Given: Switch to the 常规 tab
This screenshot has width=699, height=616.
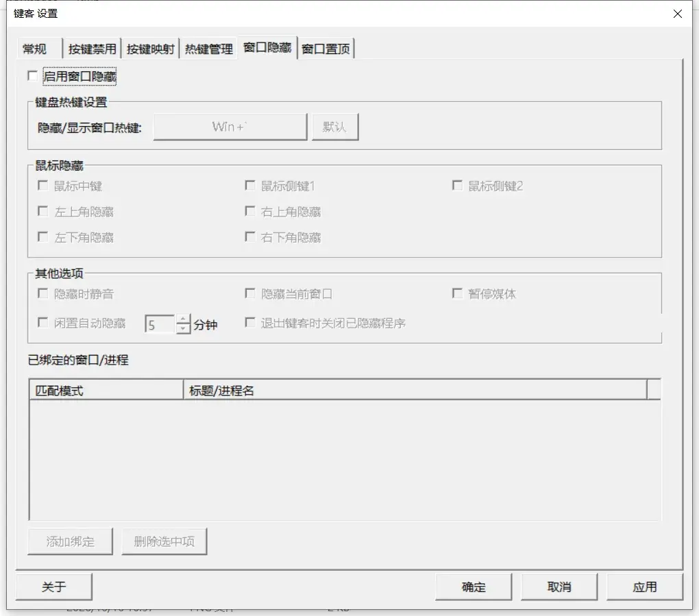Looking at the screenshot, I should pyautogui.click(x=39, y=49).
